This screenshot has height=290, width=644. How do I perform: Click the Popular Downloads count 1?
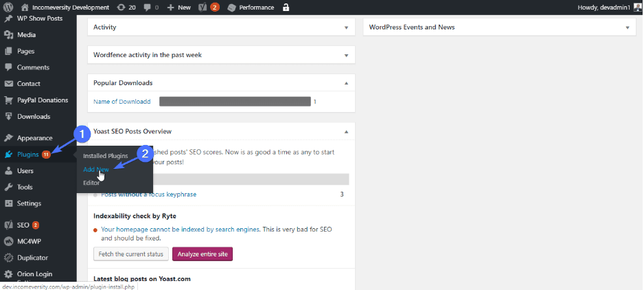(315, 102)
